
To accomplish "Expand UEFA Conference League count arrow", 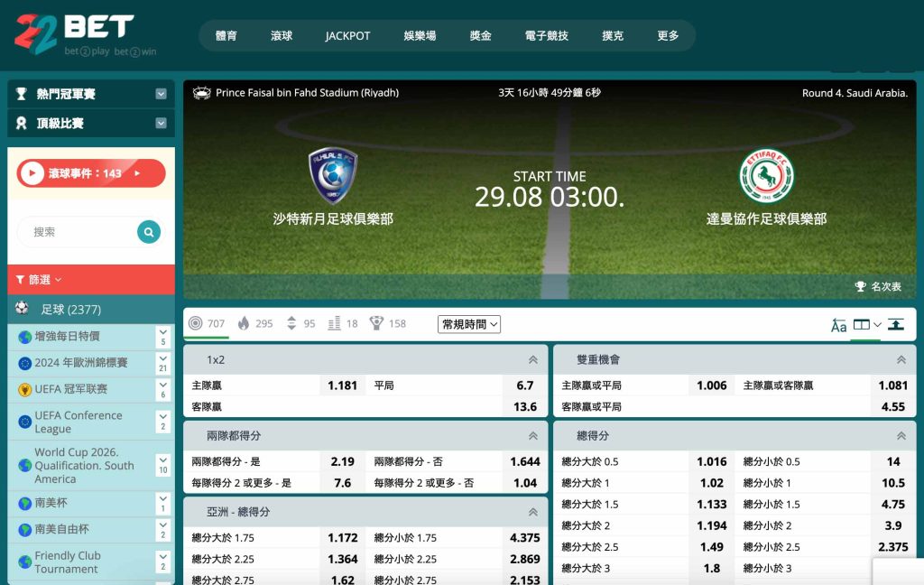I will [x=163, y=422].
